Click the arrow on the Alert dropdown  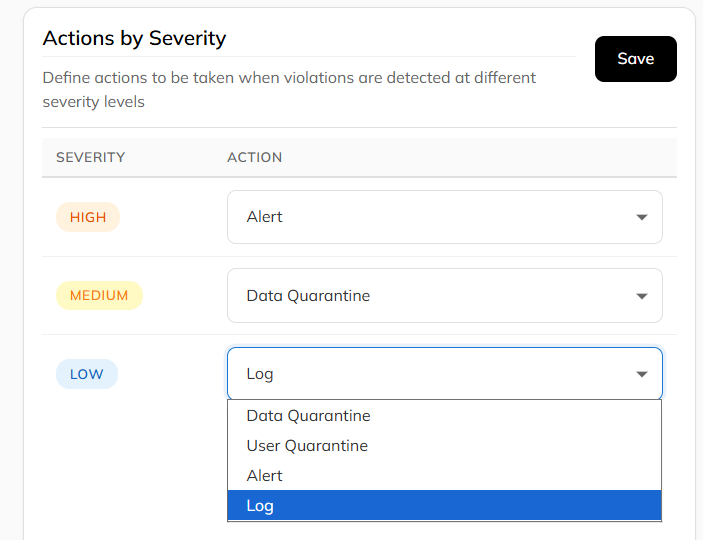coord(641,217)
